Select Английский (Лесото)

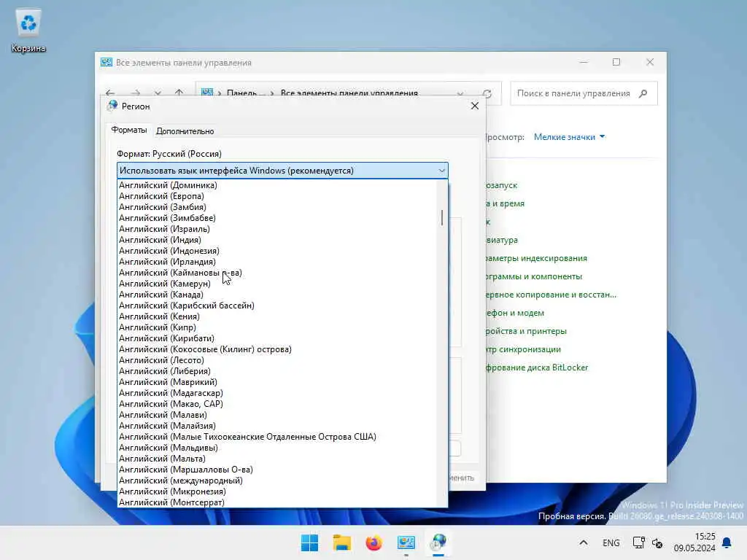276,360
